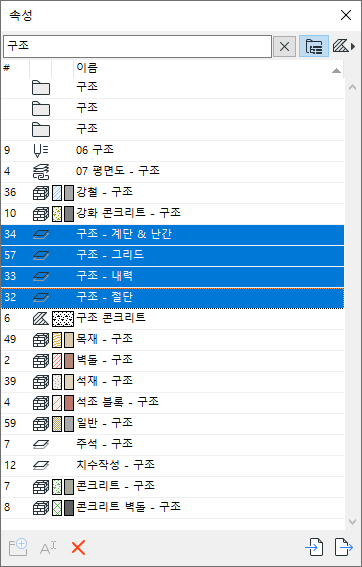Select the 구조 - 내력 row text

[x=104, y=276]
